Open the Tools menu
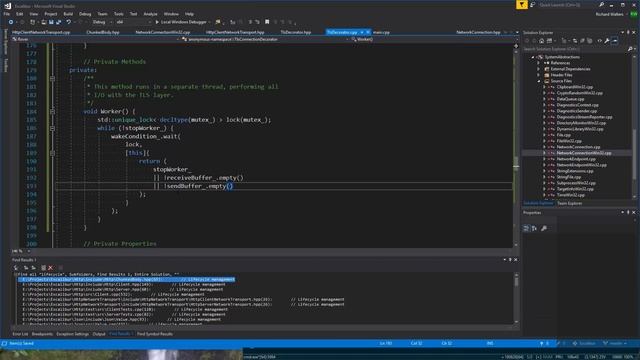 tap(118, 14)
